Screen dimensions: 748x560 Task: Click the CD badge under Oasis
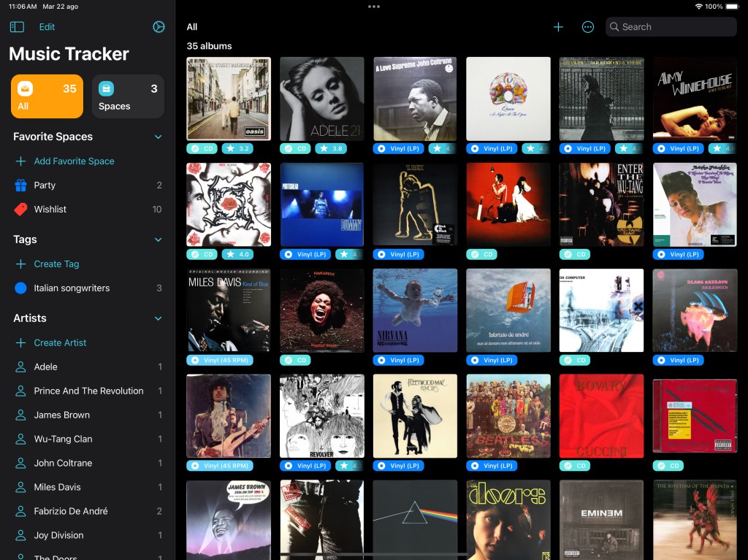(202, 148)
